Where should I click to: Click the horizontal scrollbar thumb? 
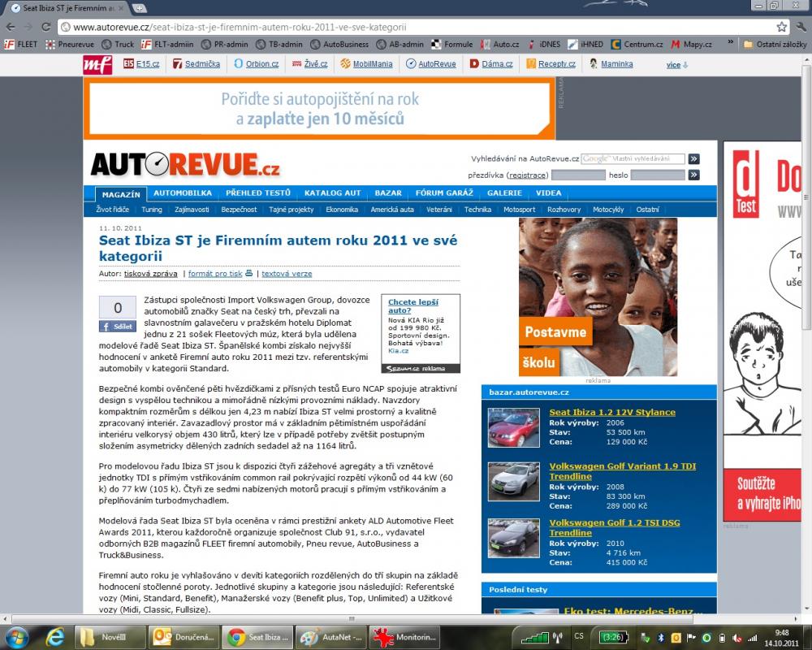tap(352, 619)
